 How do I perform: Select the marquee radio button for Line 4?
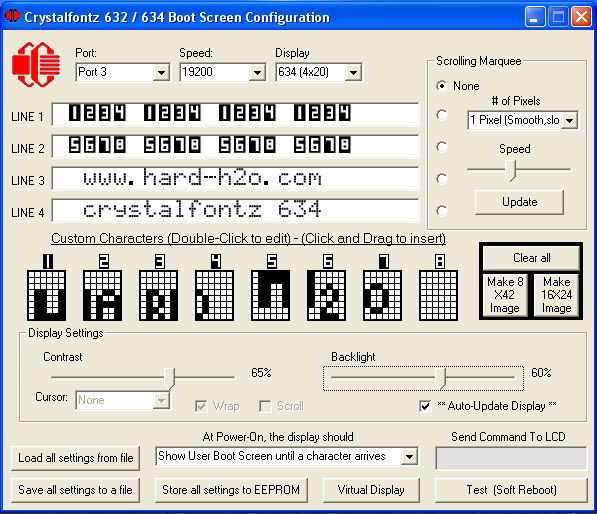click(x=442, y=211)
